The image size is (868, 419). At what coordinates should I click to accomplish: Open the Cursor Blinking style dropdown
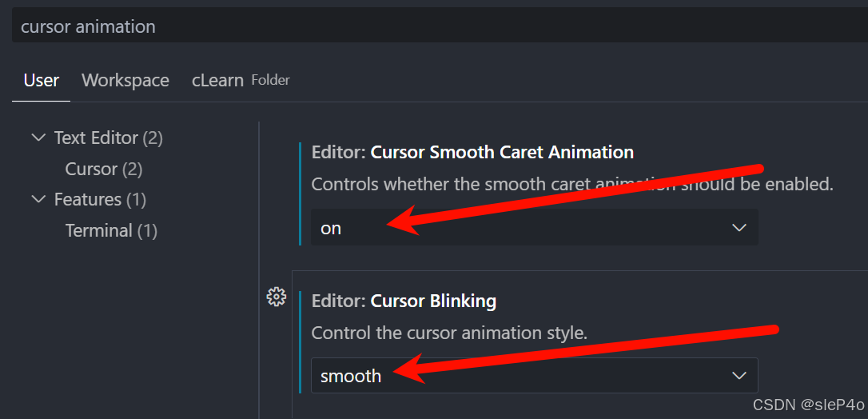coord(534,375)
